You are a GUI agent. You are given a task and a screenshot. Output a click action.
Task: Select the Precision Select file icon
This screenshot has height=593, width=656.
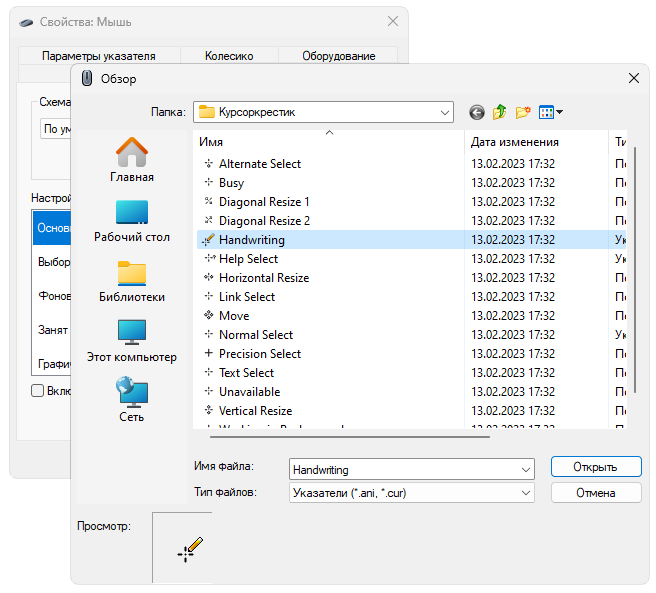tap(208, 353)
